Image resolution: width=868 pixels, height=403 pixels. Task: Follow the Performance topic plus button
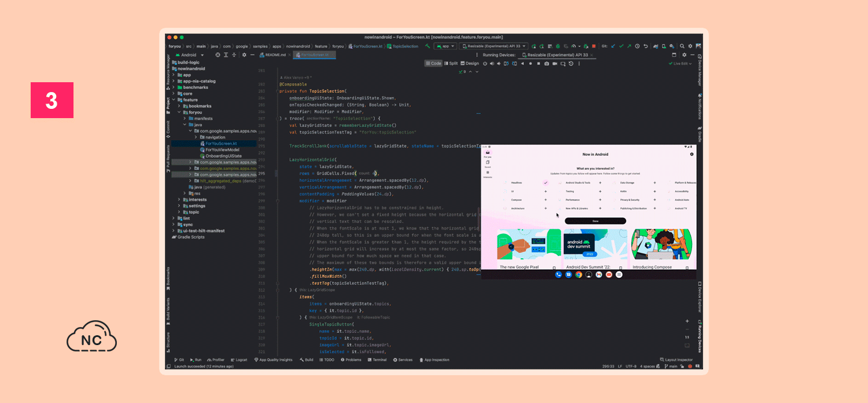pyautogui.click(x=600, y=200)
